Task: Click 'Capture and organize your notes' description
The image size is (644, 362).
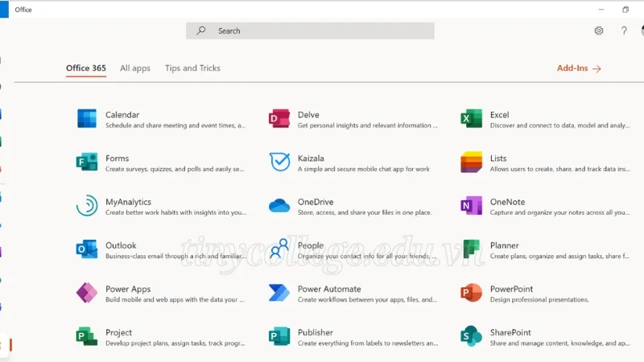Action: (559, 212)
